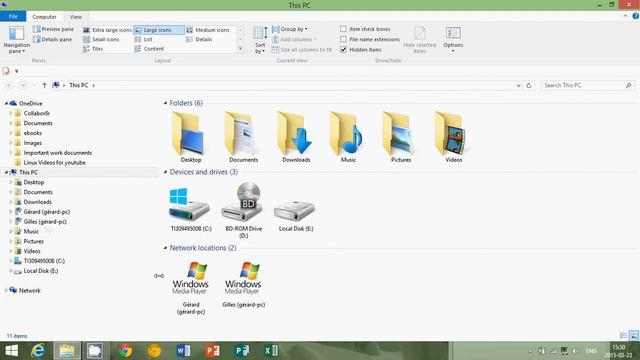Open the Group by dropdown
Screen dimensions: 640x360
[290, 29]
